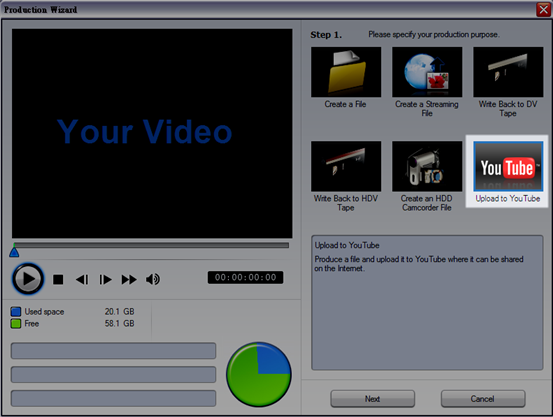Choose Create an HDD Camcorder File

tap(427, 166)
